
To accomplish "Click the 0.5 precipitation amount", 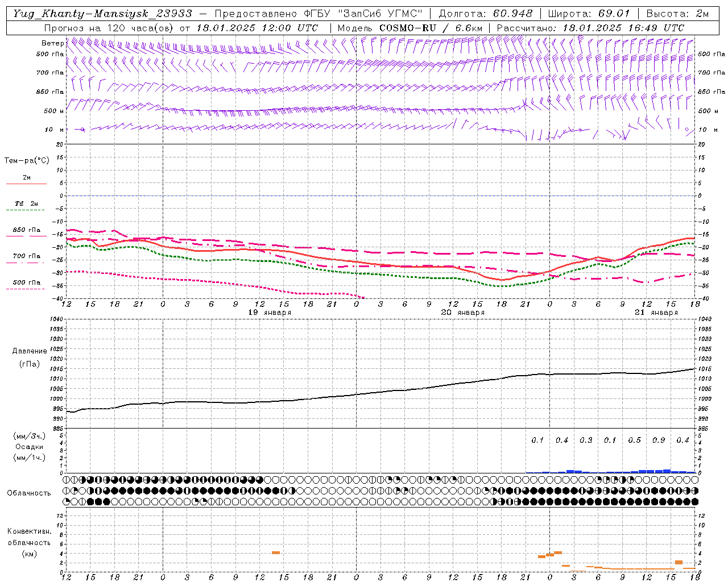I will [635, 440].
